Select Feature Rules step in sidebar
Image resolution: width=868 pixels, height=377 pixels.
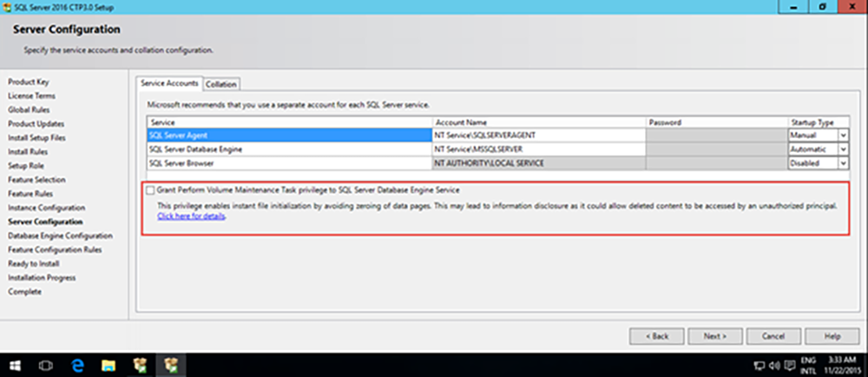30,194
